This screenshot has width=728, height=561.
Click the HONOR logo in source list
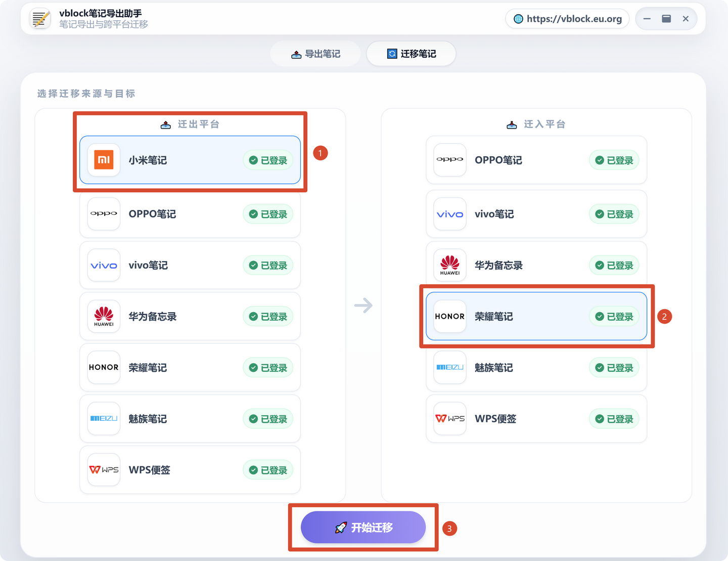(x=104, y=367)
